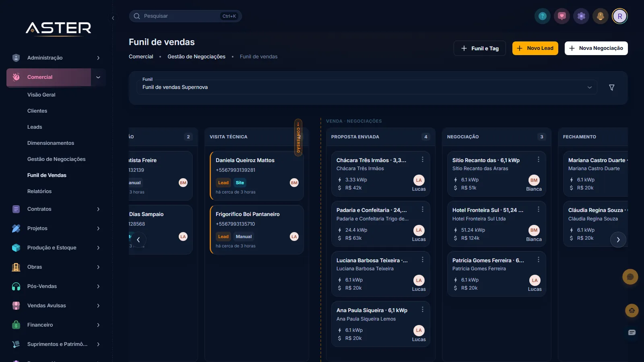
Task: Open the user profile avatar R
Action: 620,16
